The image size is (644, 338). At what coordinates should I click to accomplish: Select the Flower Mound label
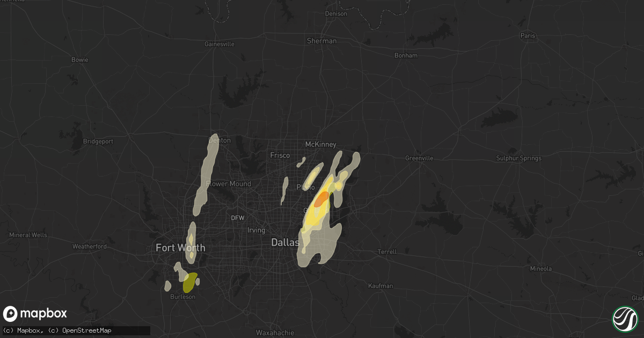click(229, 183)
